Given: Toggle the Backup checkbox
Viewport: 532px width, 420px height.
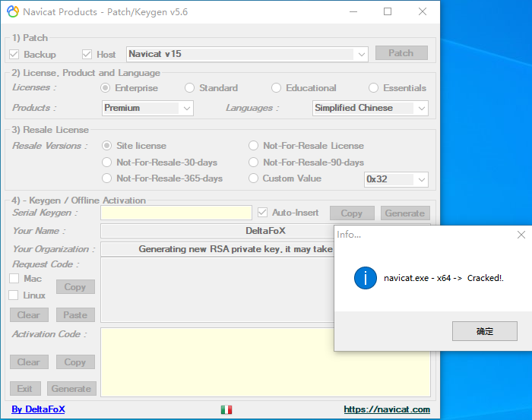Looking at the screenshot, I should coord(14,54).
